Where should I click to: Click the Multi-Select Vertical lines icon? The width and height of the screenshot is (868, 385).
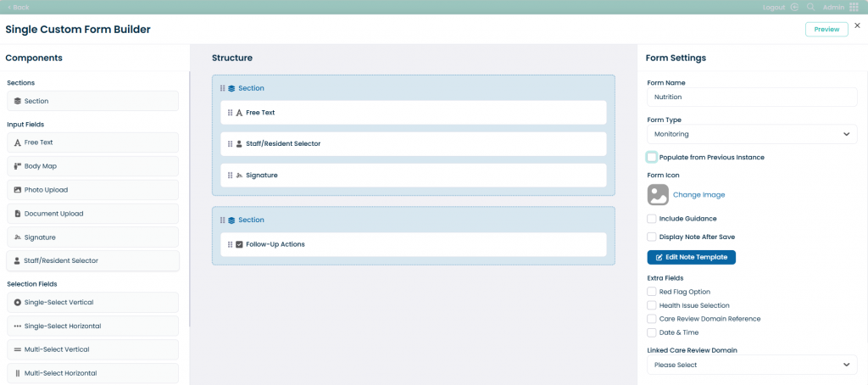click(18, 349)
